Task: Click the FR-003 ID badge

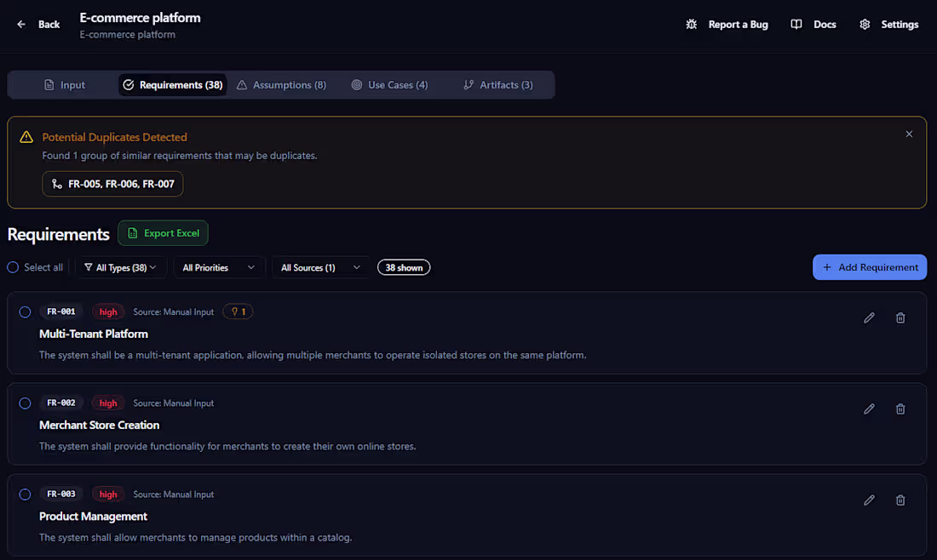Action: (x=61, y=494)
